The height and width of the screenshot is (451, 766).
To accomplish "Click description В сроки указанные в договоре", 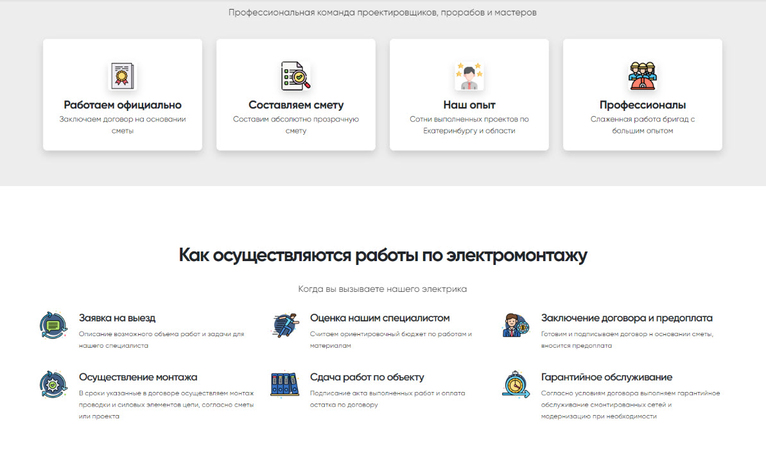I will [x=166, y=405].
